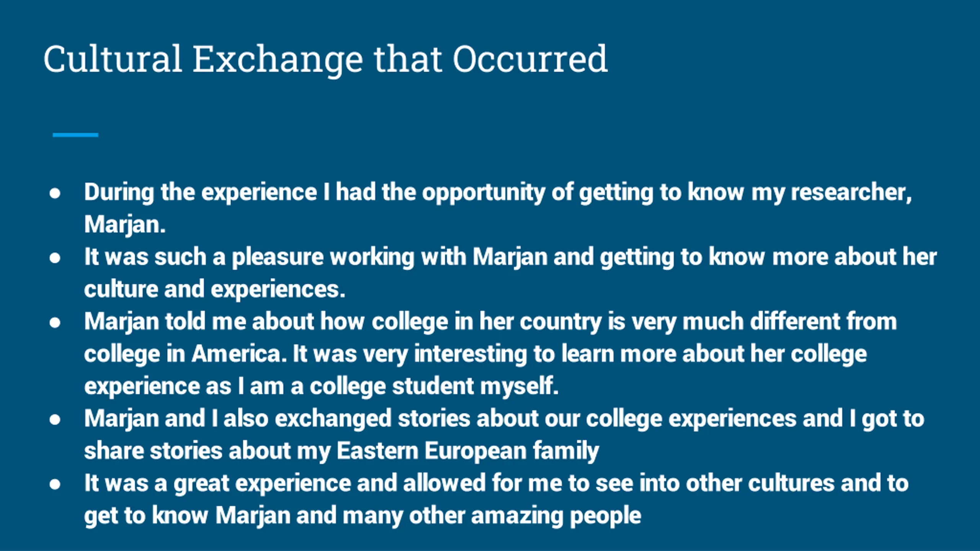The height and width of the screenshot is (551, 980).
Task: Select the bullet dot before "It was such a pleasure"
Action: [x=55, y=258]
